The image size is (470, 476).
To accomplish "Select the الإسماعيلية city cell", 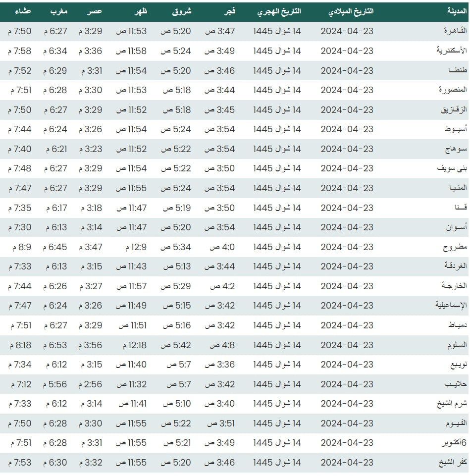I will tap(451, 306).
